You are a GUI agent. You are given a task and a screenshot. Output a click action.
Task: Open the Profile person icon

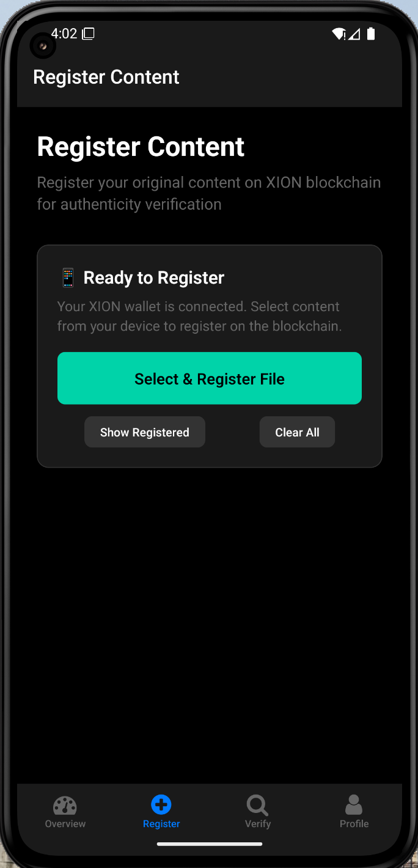[354, 805]
